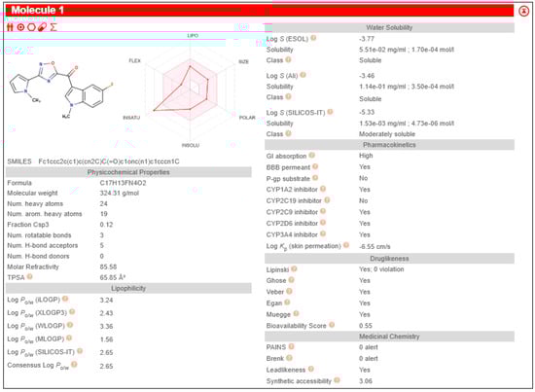Open help icon for Class under ESOL solubility
This screenshot has width=535, height=392.
(x=288, y=59)
